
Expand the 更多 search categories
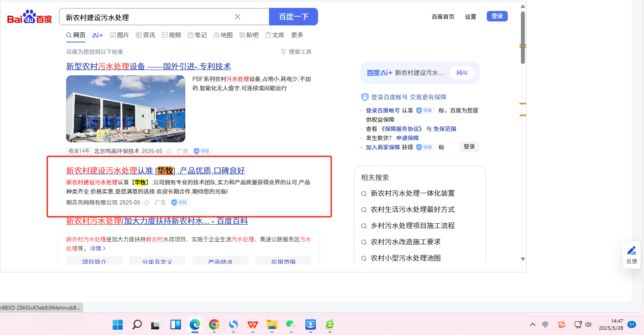(297, 35)
